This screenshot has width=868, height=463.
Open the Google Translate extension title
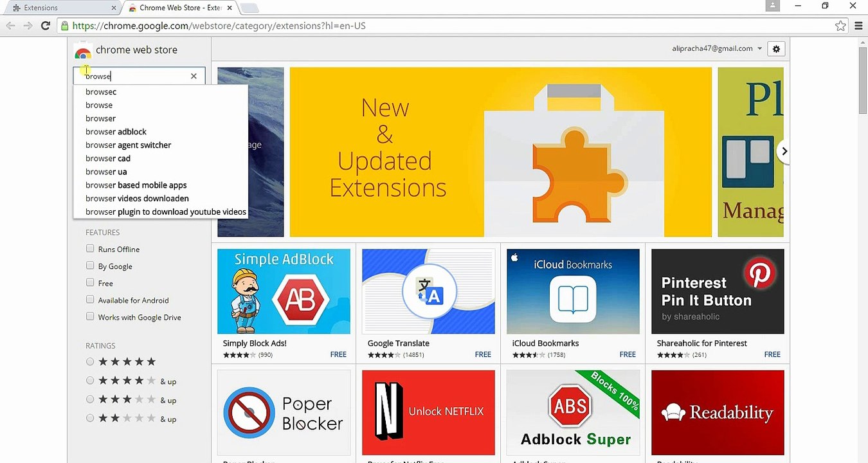click(399, 343)
